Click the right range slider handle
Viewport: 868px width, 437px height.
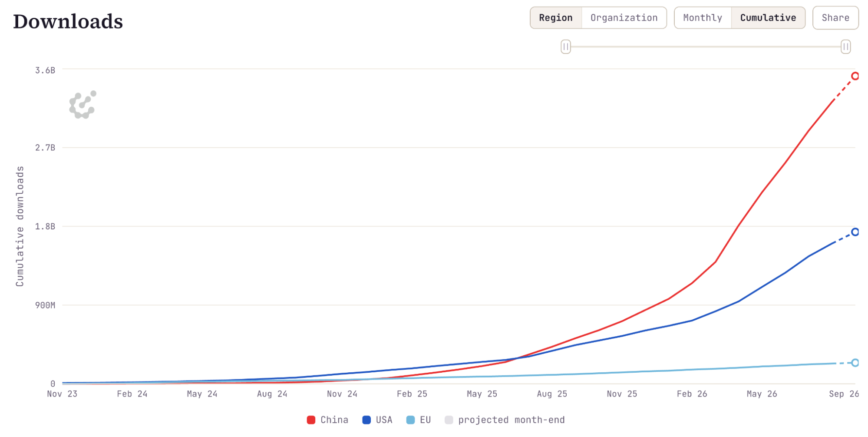click(845, 46)
